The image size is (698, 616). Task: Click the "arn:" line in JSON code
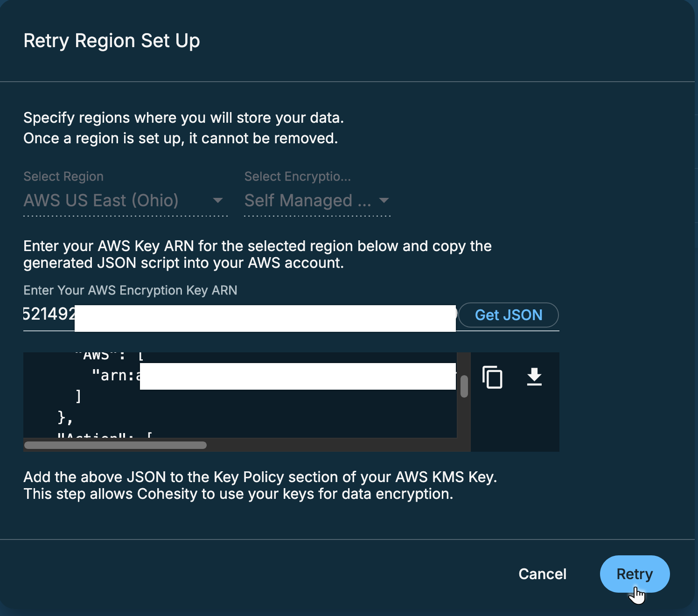115,376
